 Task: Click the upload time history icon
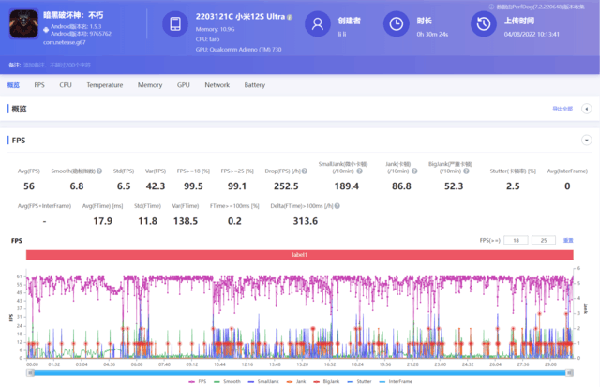tap(484, 24)
